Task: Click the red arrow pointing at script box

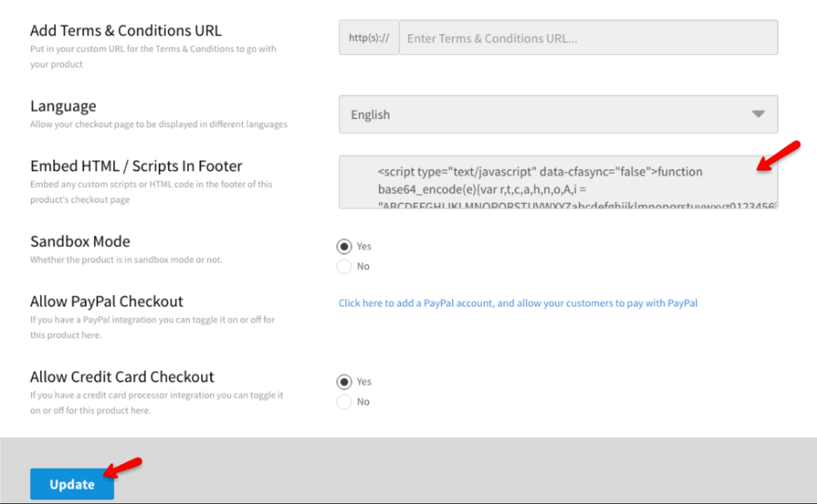Action: tap(779, 156)
